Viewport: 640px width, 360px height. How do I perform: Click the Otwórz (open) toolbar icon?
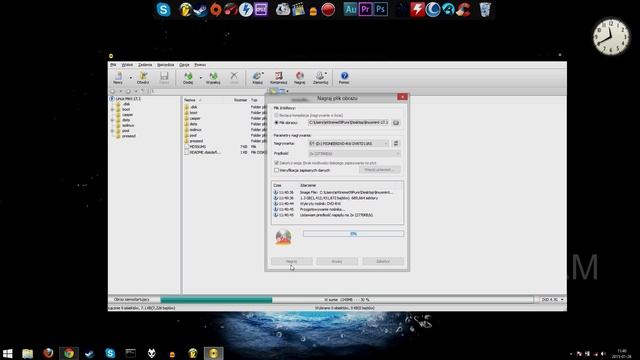click(x=143, y=78)
